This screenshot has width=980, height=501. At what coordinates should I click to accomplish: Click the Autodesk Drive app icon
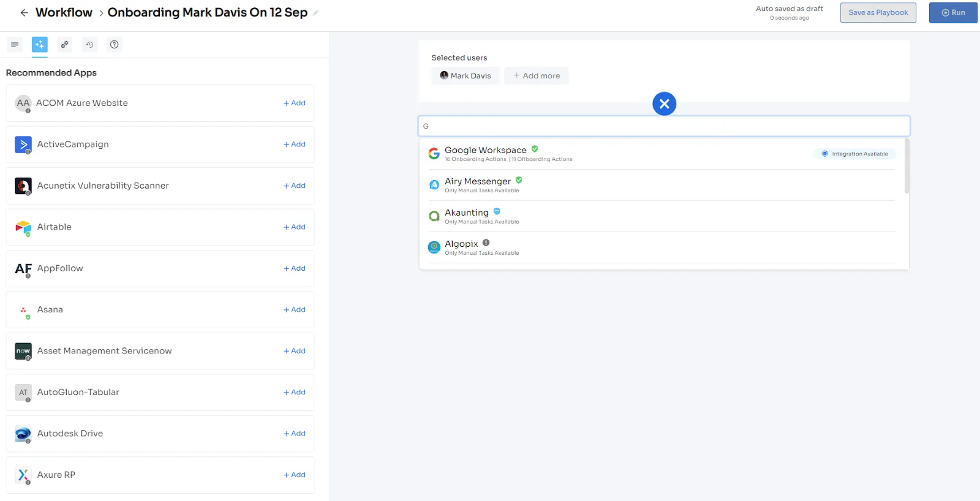pyautogui.click(x=23, y=434)
